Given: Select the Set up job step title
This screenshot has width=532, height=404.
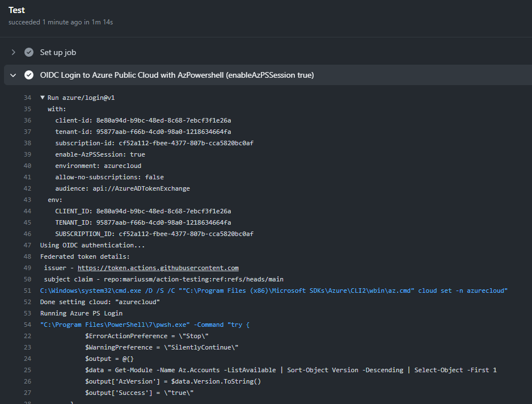Looking at the screenshot, I should 58,52.
